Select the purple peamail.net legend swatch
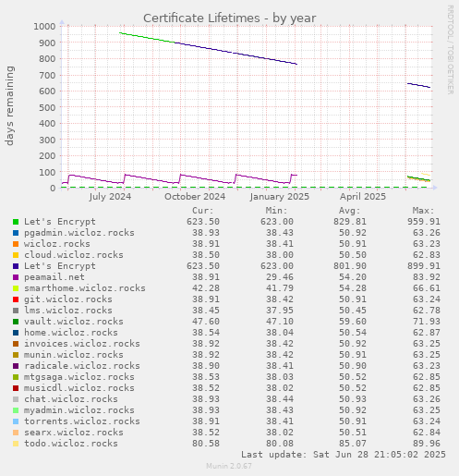This screenshot has height=476, width=459. [16, 277]
